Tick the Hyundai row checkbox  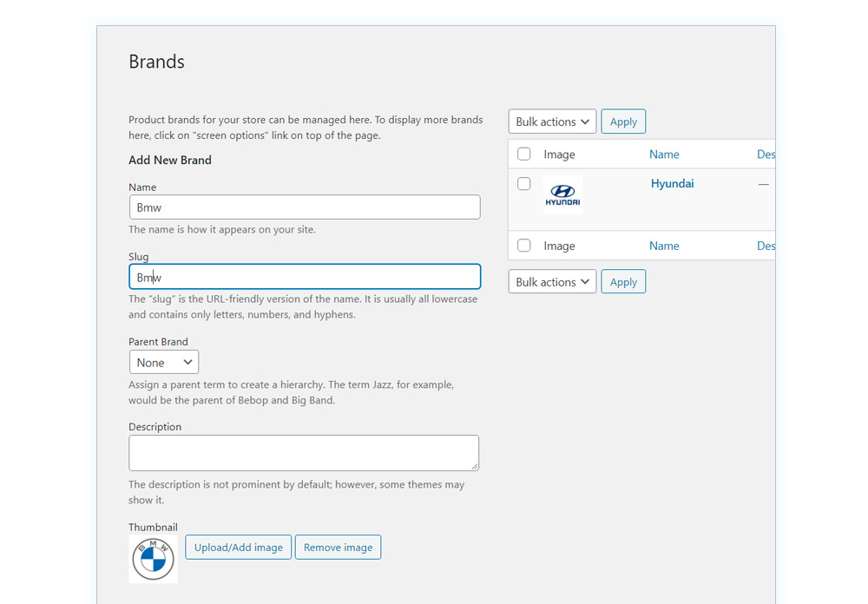coord(523,183)
